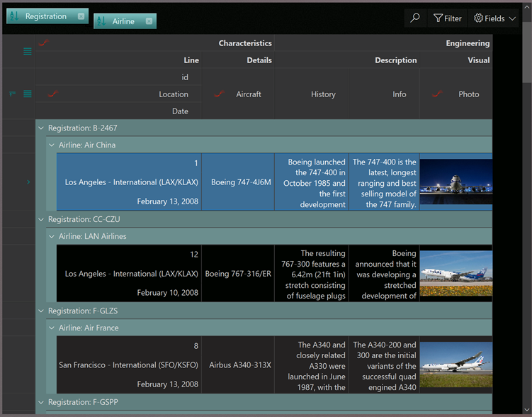Viewport: 532px width, 417px height.
Task: Click the sort icon on Airline chip
Action: point(101,21)
